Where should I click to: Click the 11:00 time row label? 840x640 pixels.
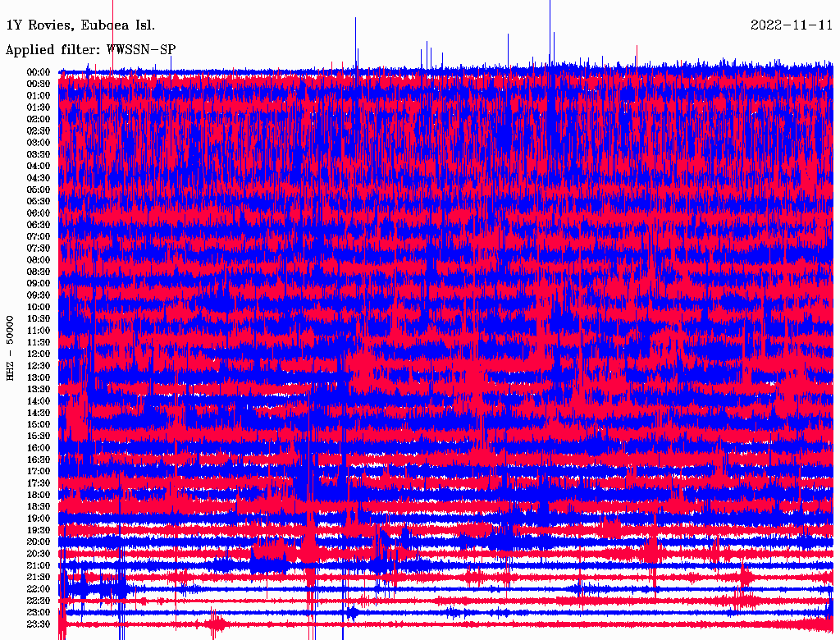pyautogui.click(x=39, y=331)
